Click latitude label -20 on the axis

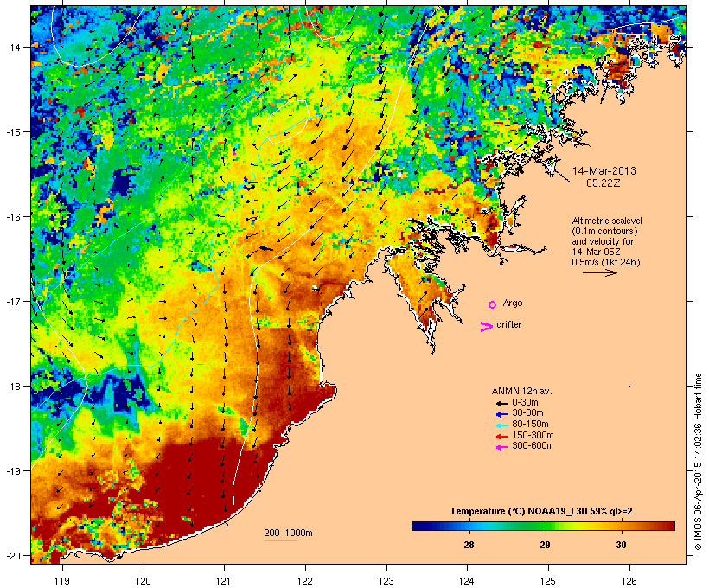point(14,555)
